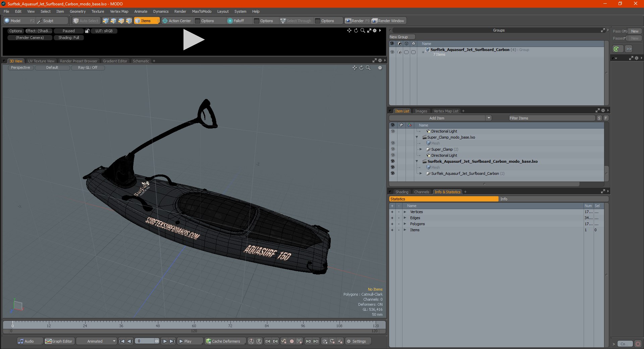Viewport: 644px width, 349px height.
Task: Expand the Edges statistics row
Action: pos(405,218)
